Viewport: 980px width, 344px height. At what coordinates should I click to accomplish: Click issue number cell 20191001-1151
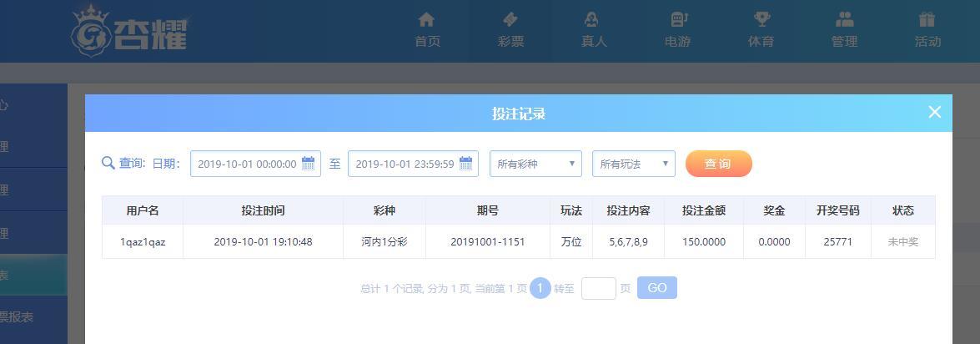(x=488, y=242)
